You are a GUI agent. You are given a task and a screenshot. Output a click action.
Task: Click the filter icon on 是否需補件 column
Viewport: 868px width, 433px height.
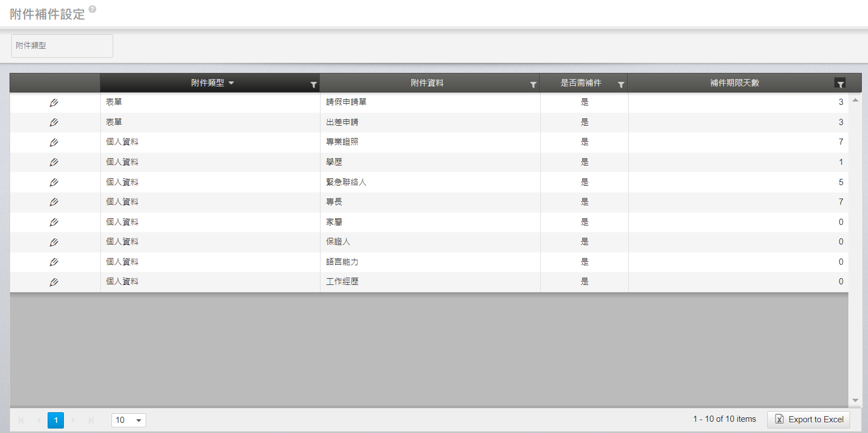click(621, 85)
